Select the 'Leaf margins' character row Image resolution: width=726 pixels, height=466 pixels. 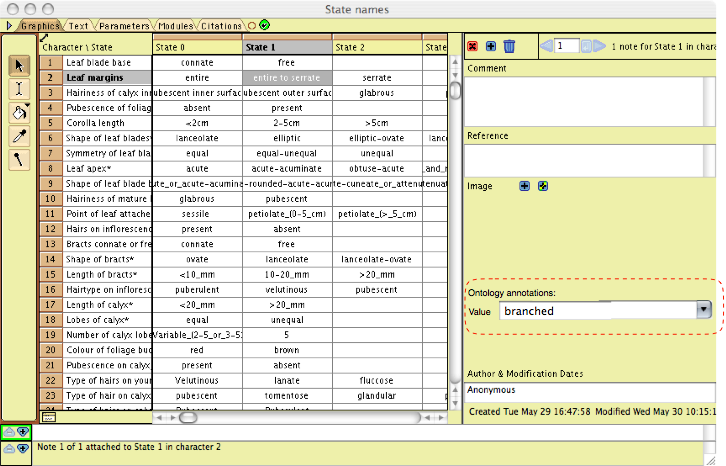(x=107, y=78)
